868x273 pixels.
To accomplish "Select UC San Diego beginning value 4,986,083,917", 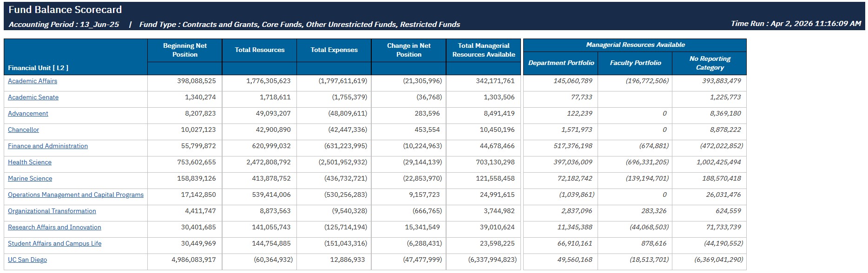I will 194,260.
